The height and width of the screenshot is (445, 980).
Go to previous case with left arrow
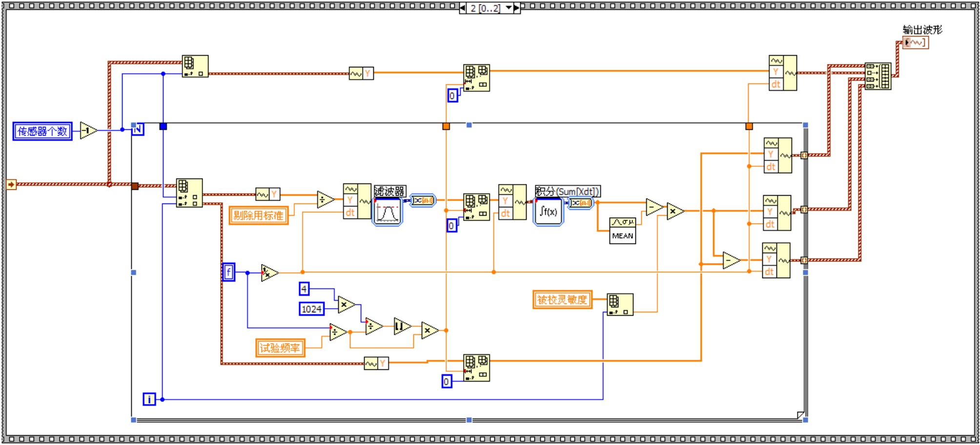(463, 8)
